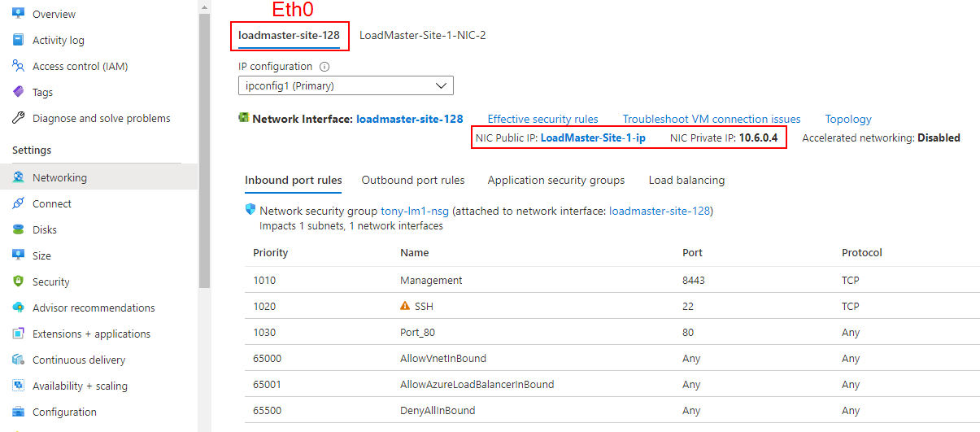Select the Outbound port rules tab
The width and height of the screenshot is (980, 432).
[x=413, y=181]
